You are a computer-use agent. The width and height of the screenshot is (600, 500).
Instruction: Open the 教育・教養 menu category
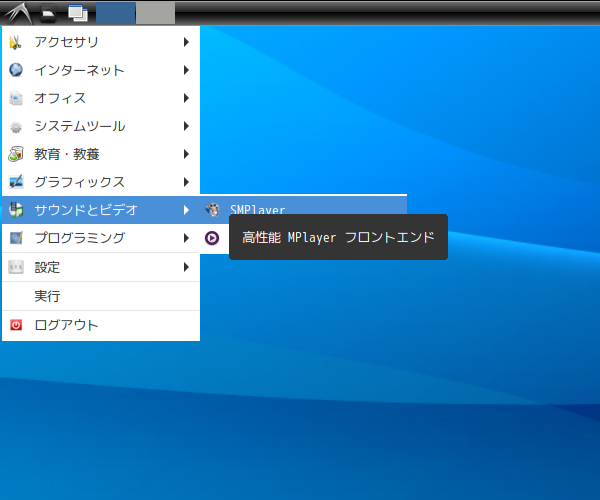(101, 154)
